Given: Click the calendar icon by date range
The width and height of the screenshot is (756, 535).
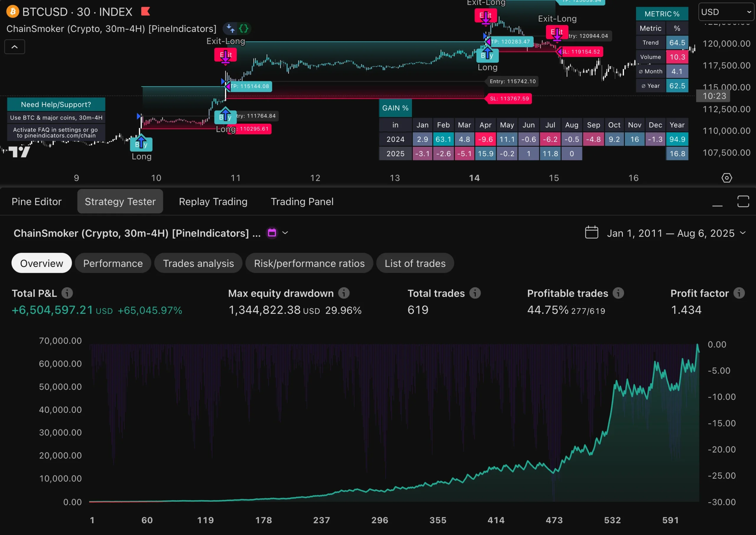Looking at the screenshot, I should (x=591, y=232).
